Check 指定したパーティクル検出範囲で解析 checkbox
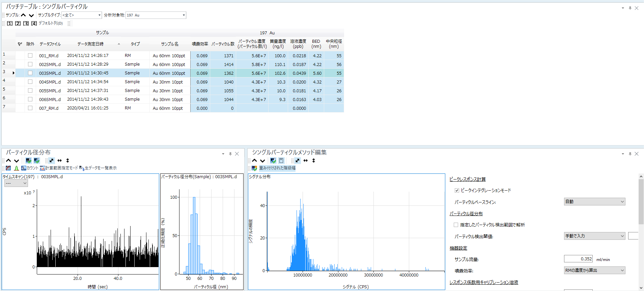The width and height of the screenshot is (644, 291). (x=456, y=225)
